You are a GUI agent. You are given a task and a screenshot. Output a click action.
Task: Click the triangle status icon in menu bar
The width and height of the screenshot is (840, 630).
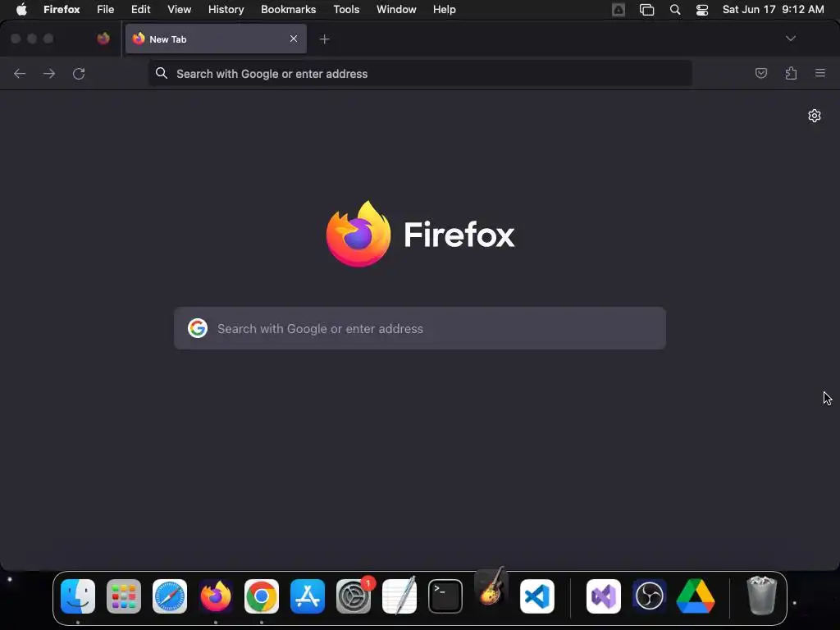pyautogui.click(x=619, y=10)
